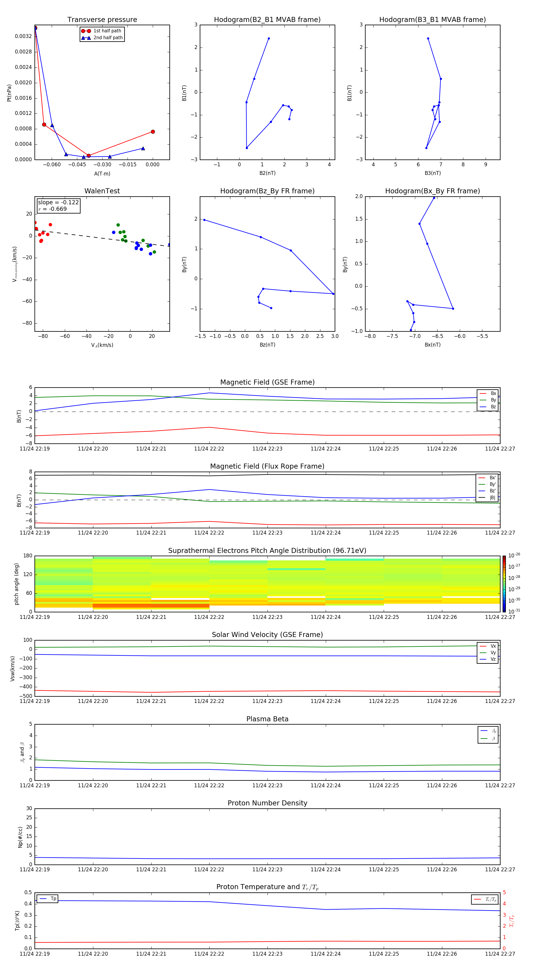The image size is (535, 980).
Task: Click the 'Hodogram(Bz_By FR frame)' title
Action: coord(267,191)
